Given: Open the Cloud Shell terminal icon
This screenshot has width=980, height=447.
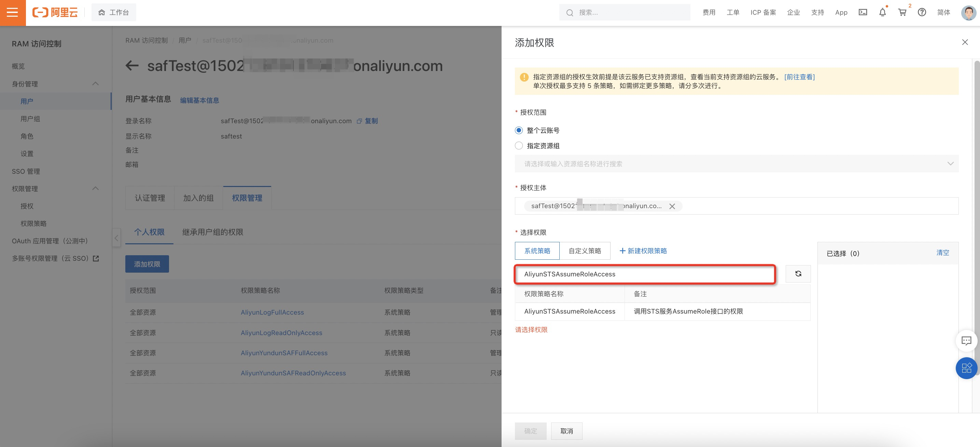Looking at the screenshot, I should [863, 12].
